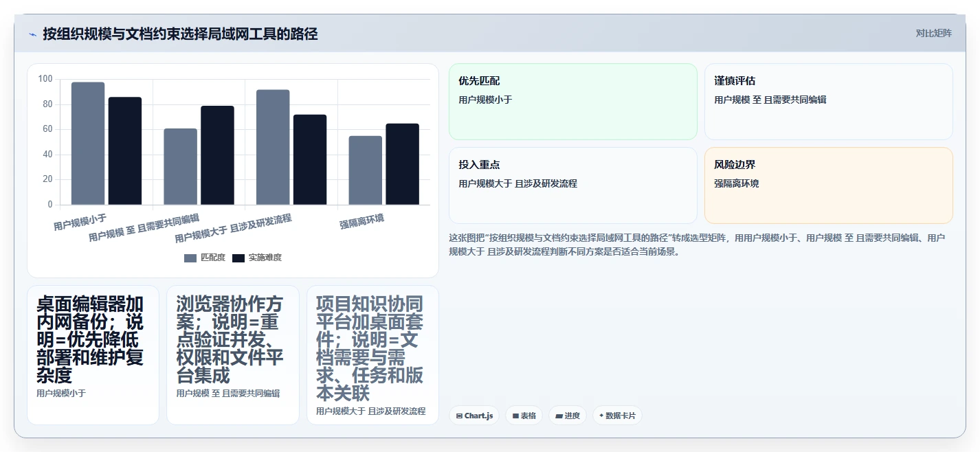Click the Chart.js chip
Image resolution: width=980 pixels, height=452 pixels.
pos(475,416)
